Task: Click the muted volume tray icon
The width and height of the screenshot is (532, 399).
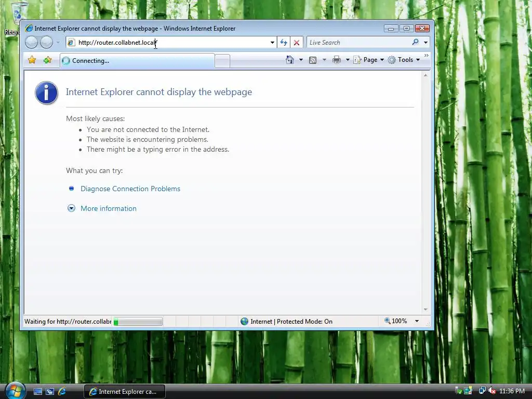Action: pyautogui.click(x=492, y=391)
